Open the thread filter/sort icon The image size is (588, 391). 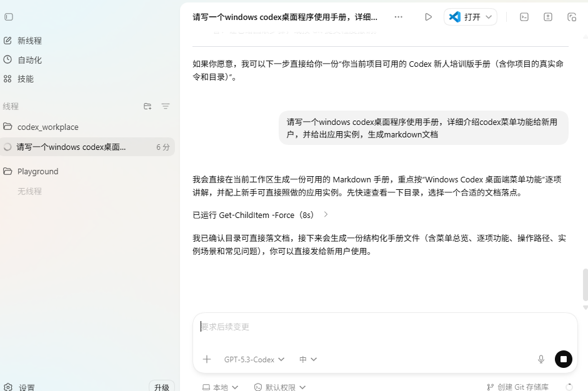click(x=166, y=106)
